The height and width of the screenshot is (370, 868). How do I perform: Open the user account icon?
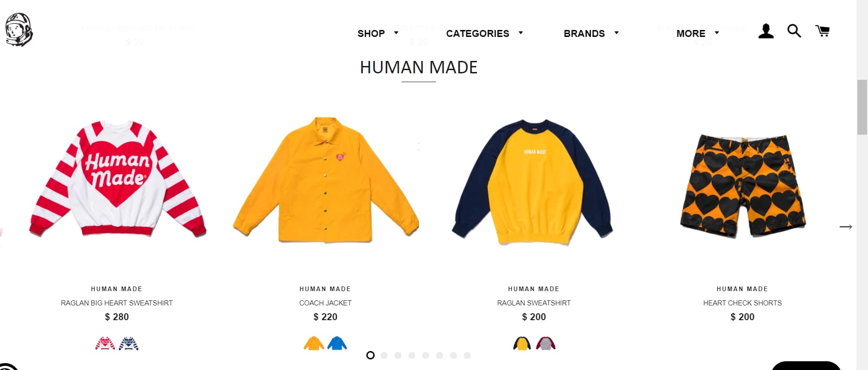(766, 31)
